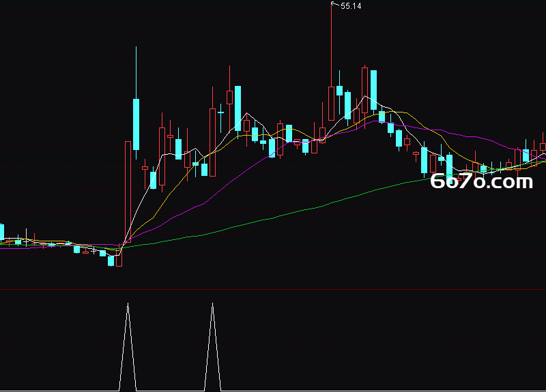Select the first white signal spike in the lower panel
The width and height of the screenshot is (546, 392).
pos(128,346)
